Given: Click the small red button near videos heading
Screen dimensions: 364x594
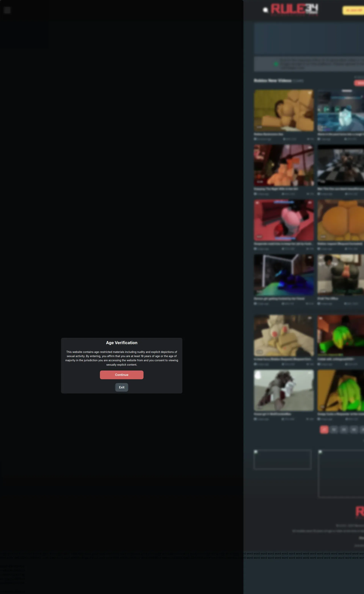Looking at the screenshot, I should point(359,83).
